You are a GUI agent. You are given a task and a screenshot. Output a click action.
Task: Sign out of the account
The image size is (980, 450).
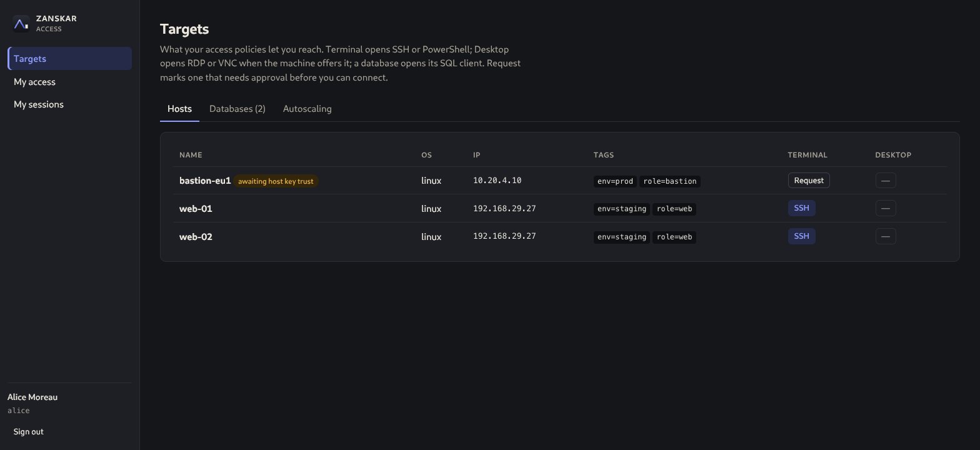[x=29, y=432]
